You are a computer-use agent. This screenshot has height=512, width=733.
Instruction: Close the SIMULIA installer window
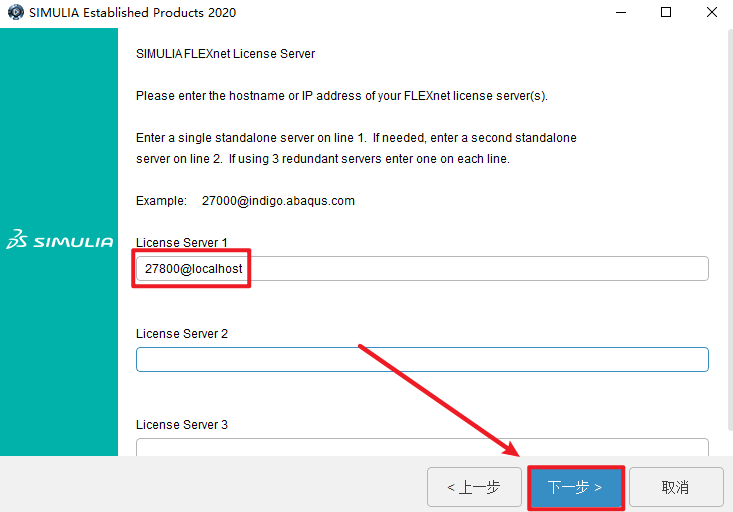pyautogui.click(x=710, y=13)
